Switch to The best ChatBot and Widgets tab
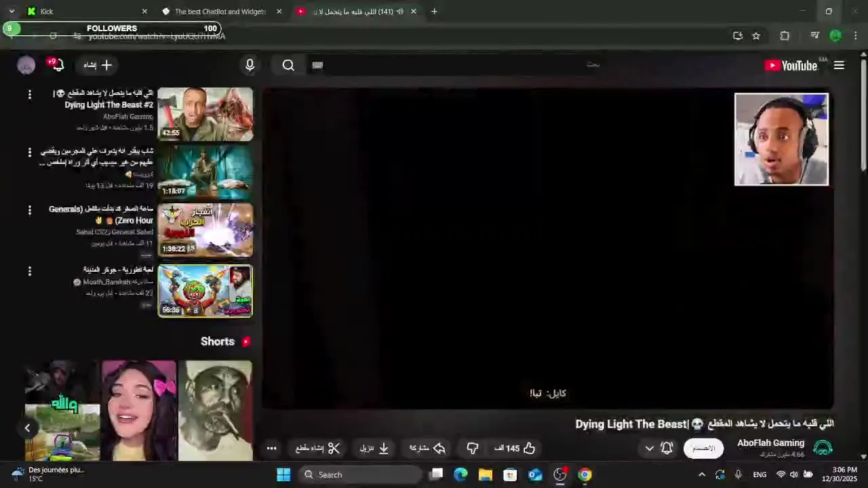The height and width of the screenshot is (488, 868). click(222, 12)
